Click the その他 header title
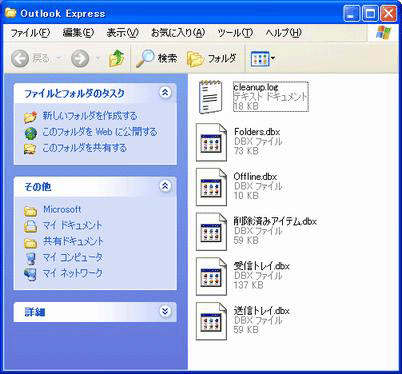 point(38,187)
